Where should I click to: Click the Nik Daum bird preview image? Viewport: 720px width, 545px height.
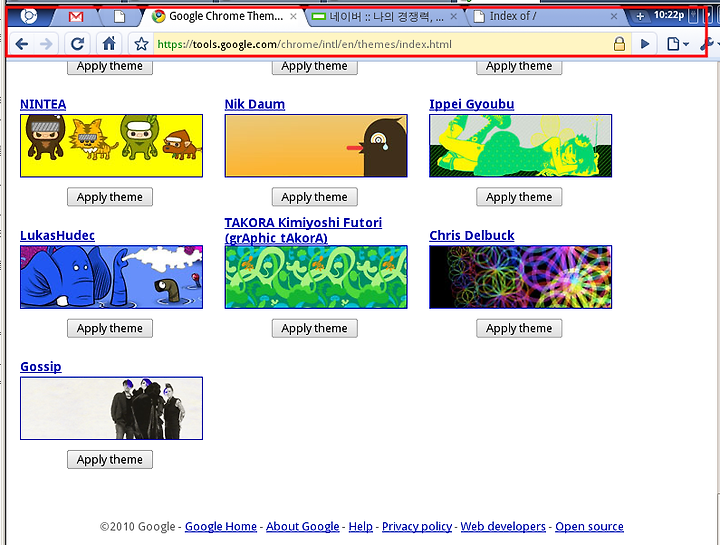point(316,146)
